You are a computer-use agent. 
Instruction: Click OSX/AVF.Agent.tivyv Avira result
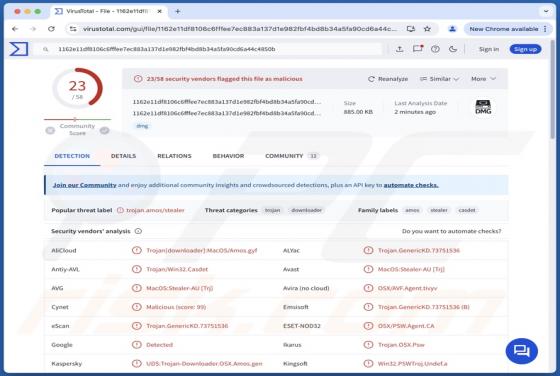(x=408, y=288)
